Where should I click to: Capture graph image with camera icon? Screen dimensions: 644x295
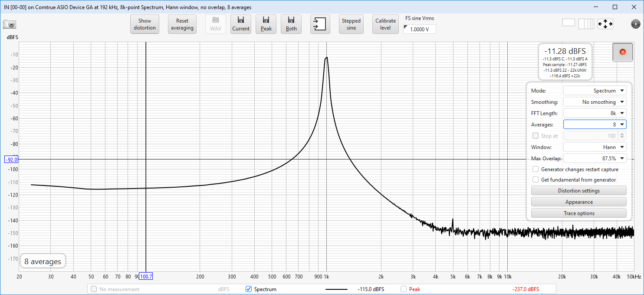pos(10,24)
